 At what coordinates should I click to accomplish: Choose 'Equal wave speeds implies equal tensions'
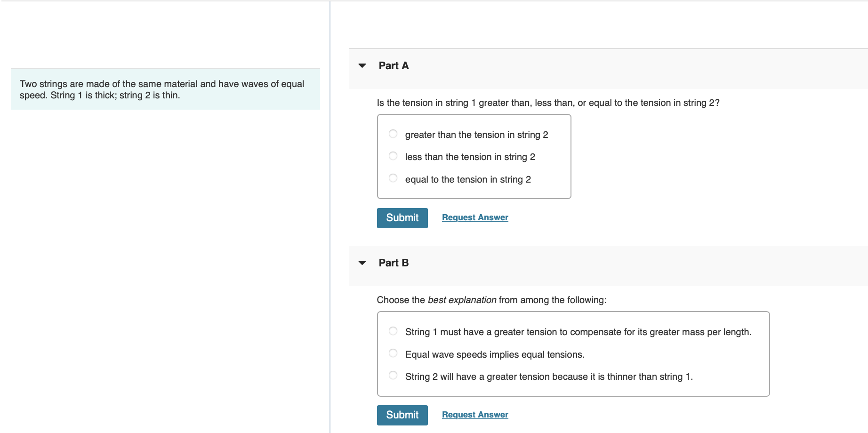coord(393,353)
